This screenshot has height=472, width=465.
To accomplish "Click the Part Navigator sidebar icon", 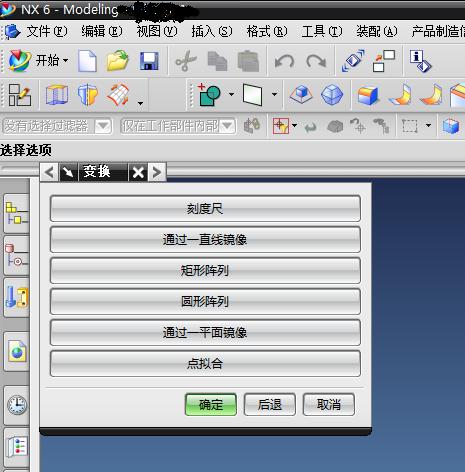I will tap(17, 256).
